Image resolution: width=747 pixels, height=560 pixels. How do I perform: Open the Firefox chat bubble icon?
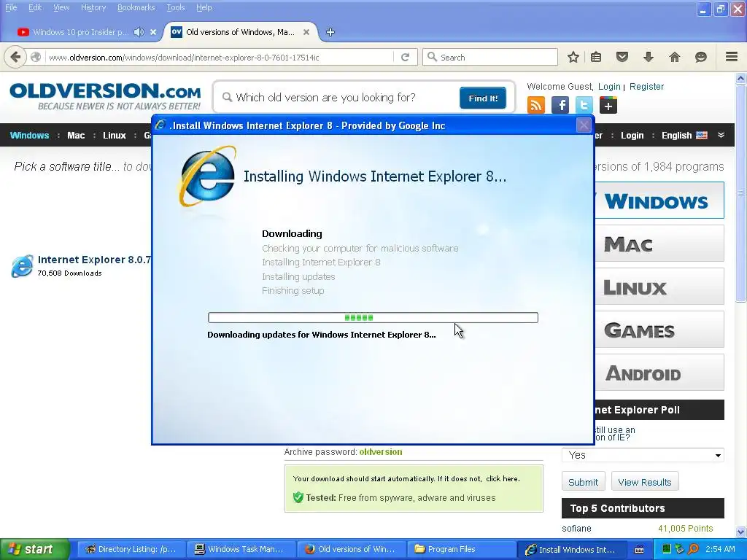700,57
